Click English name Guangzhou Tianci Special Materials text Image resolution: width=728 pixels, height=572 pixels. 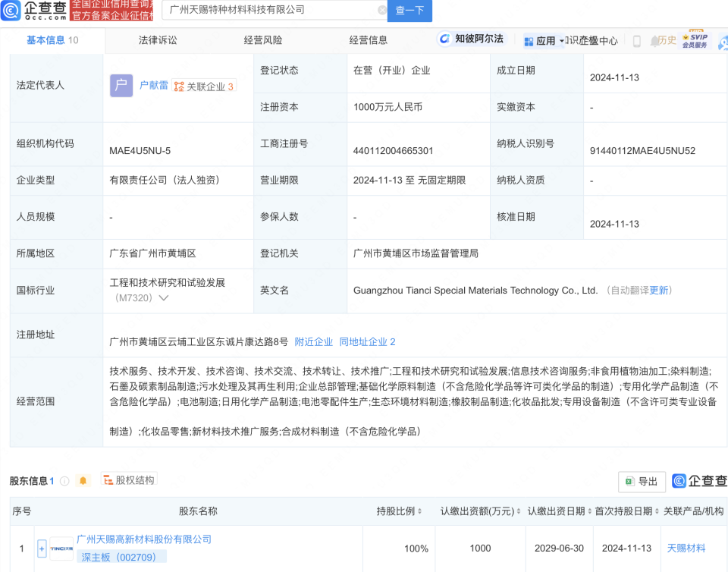(x=475, y=291)
